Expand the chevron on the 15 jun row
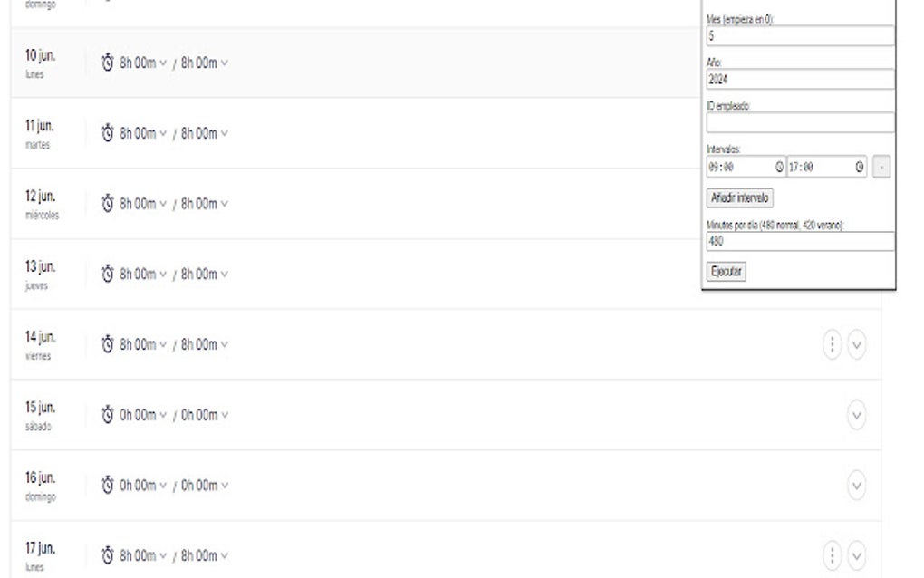 pyautogui.click(x=856, y=415)
